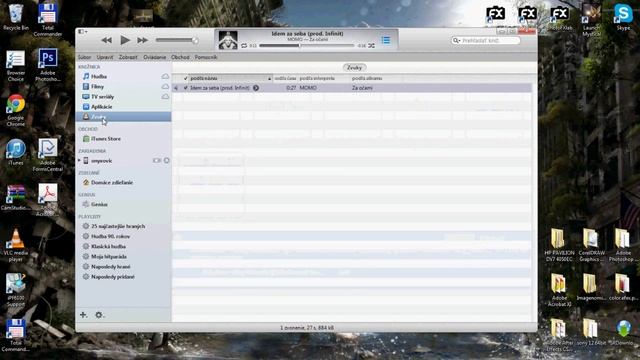Click the song progress bar
Screen dimensions: 640x360
coord(307,46)
